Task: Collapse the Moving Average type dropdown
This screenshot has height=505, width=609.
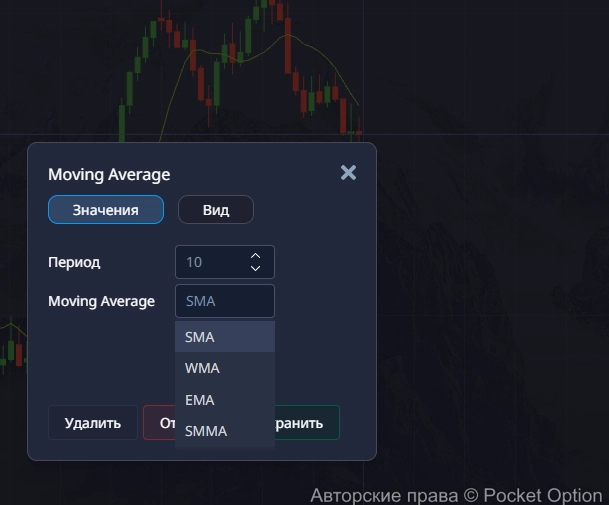Action: (x=224, y=301)
